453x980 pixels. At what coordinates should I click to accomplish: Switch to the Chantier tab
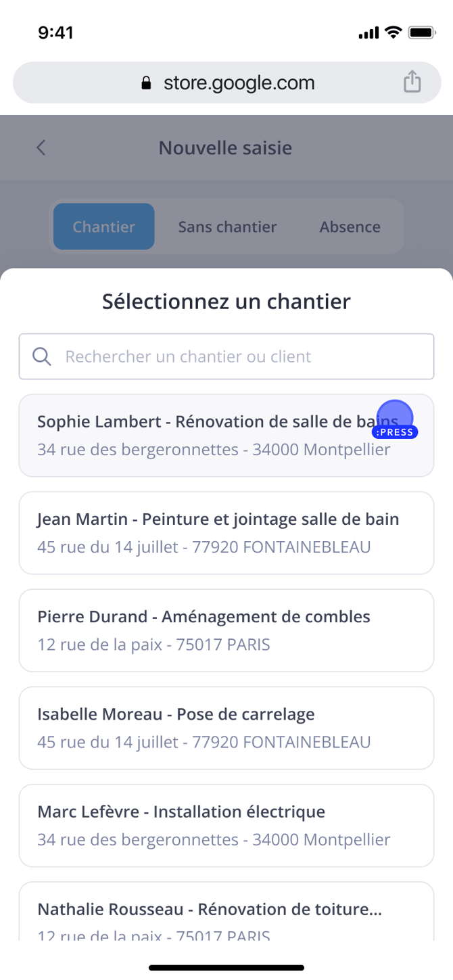click(x=104, y=227)
